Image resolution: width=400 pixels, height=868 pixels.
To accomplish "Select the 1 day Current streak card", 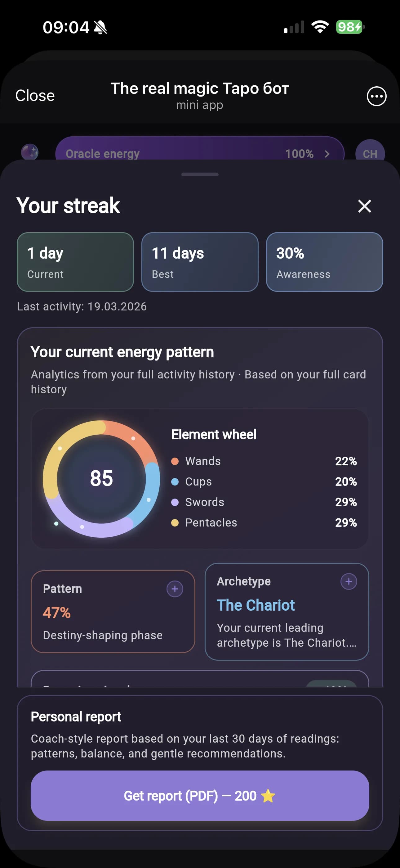I will tap(75, 262).
